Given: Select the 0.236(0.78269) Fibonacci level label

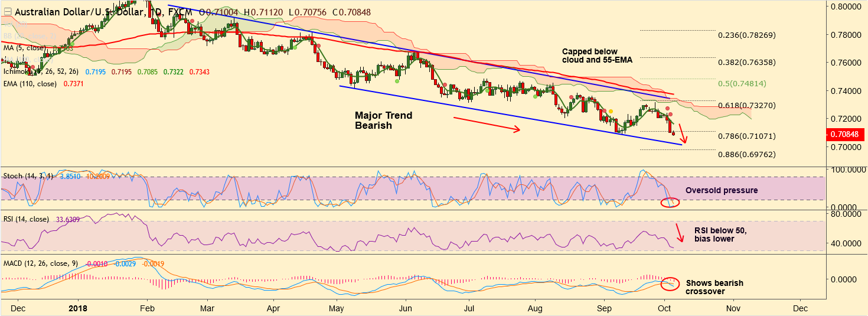Looking at the screenshot, I should tap(746, 35).
